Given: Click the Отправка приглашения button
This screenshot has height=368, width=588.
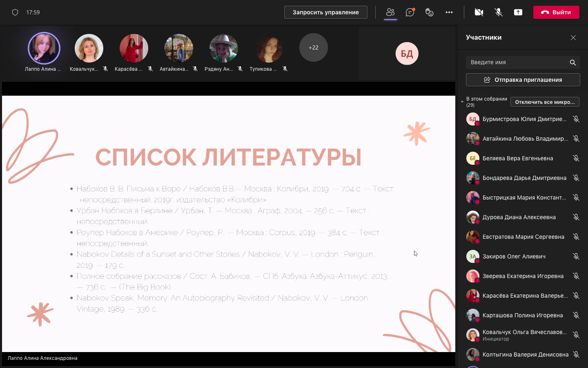Looking at the screenshot, I should (523, 80).
